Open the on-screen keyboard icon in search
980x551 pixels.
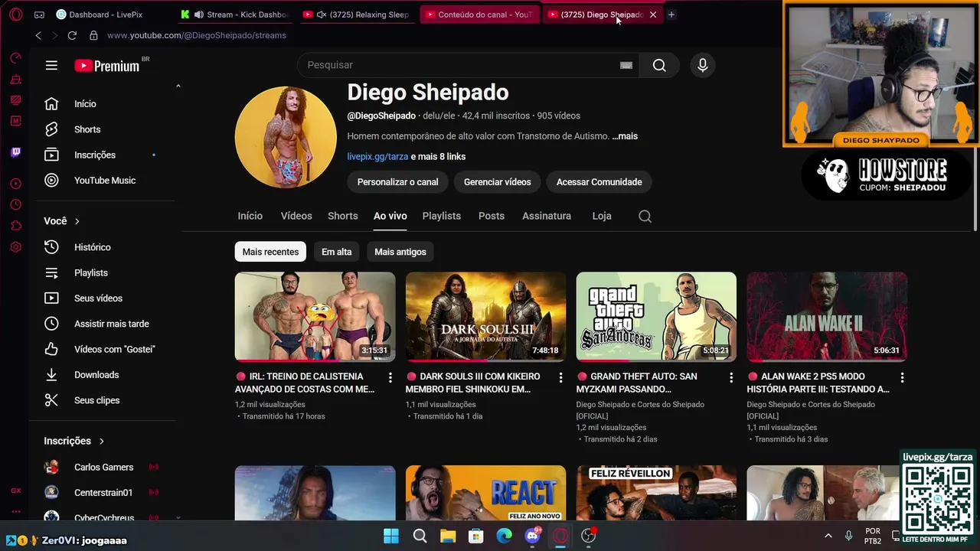coord(626,65)
